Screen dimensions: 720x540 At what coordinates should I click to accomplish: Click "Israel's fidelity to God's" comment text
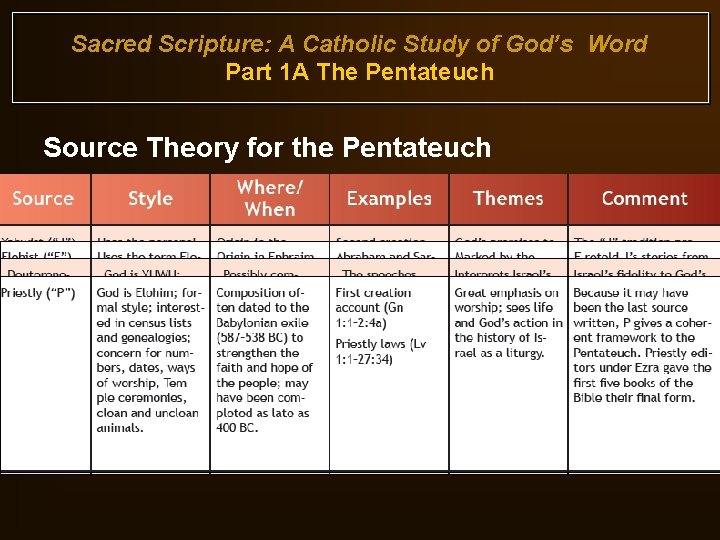tap(639, 273)
